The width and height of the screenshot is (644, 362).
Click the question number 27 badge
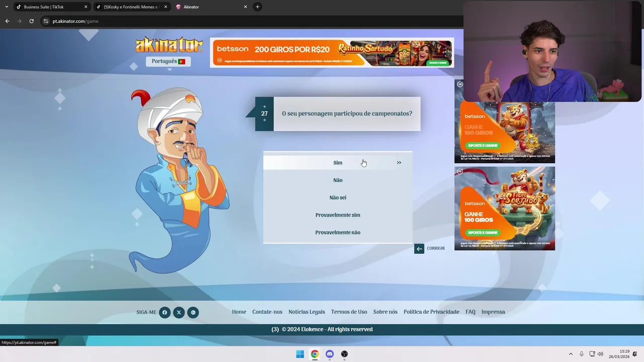[265, 114]
